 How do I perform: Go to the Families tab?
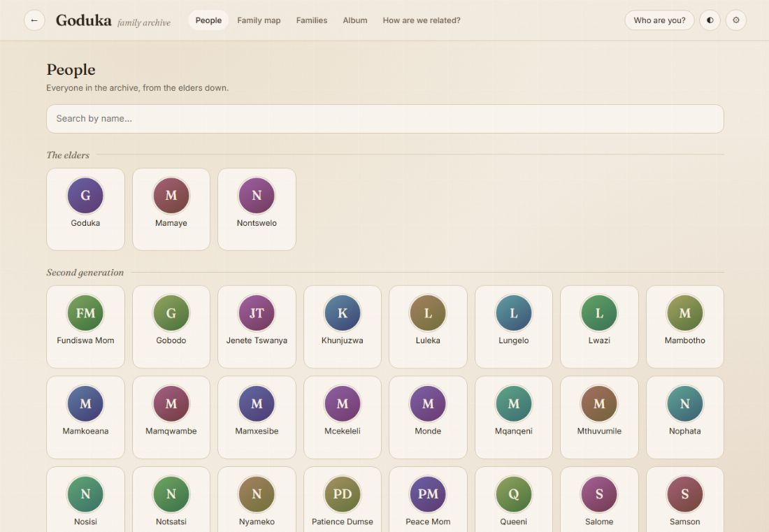click(312, 20)
